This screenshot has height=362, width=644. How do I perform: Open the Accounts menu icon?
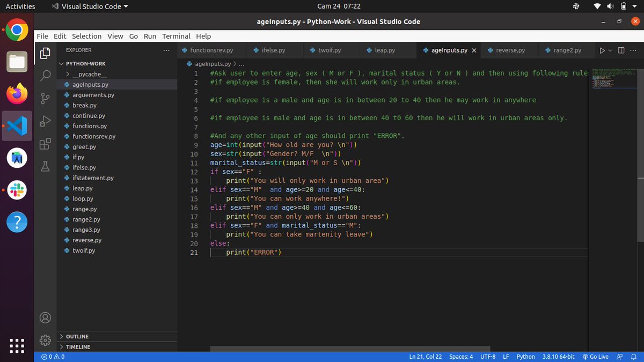(x=46, y=317)
